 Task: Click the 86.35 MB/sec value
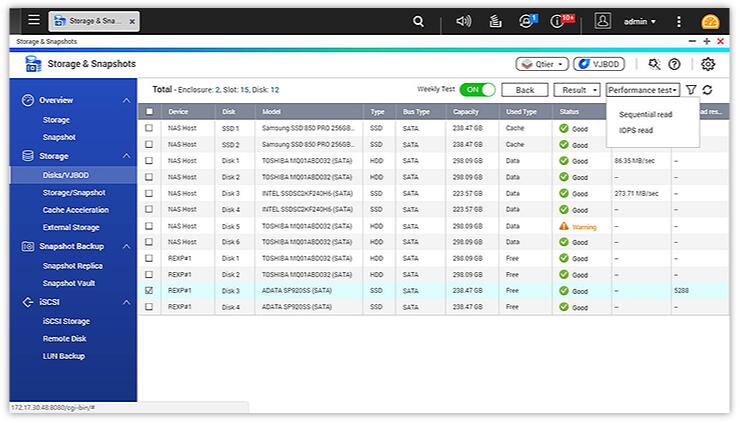[x=634, y=161]
